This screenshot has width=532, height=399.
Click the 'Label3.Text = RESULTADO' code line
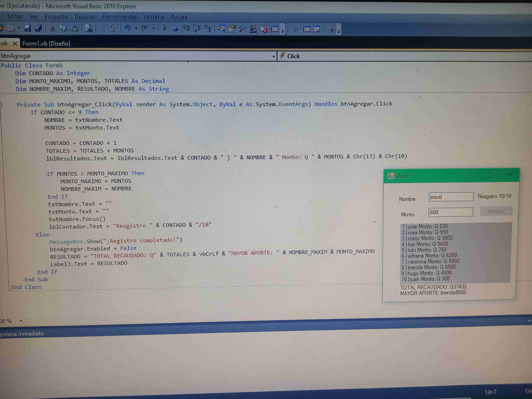click(89, 264)
